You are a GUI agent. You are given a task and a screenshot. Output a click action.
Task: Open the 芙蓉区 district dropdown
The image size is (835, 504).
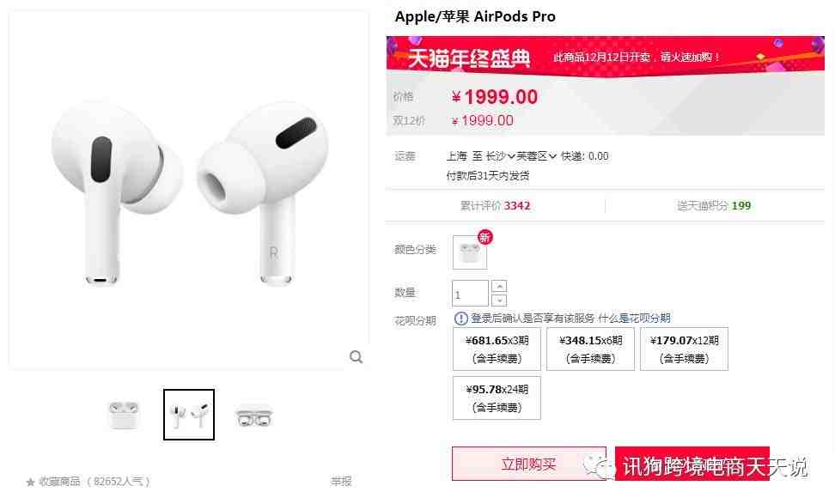(536, 156)
